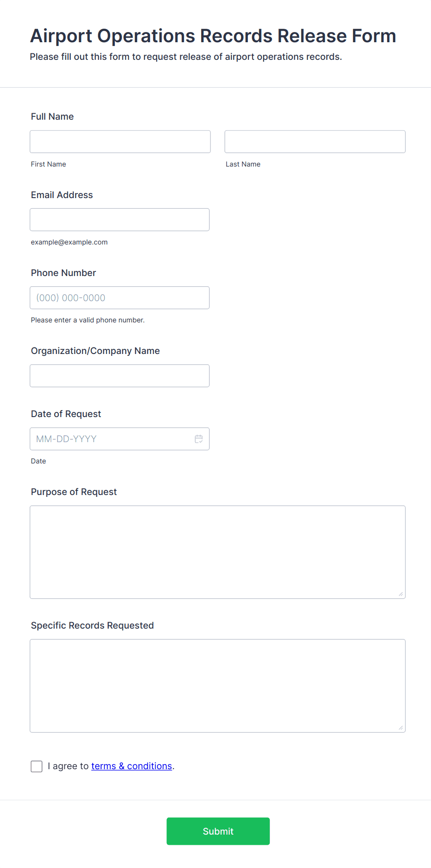Focus the Last Name field
Screen dimensions: 431x868
point(315,141)
